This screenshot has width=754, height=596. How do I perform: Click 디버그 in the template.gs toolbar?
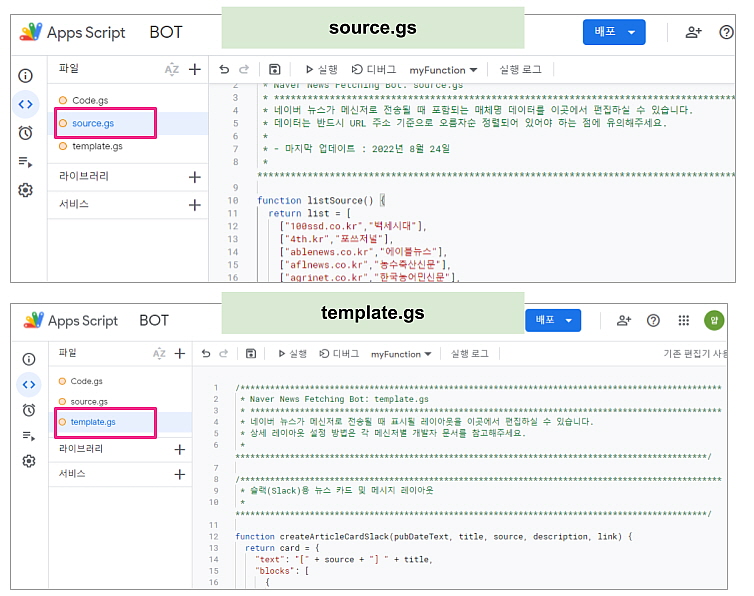(338, 354)
